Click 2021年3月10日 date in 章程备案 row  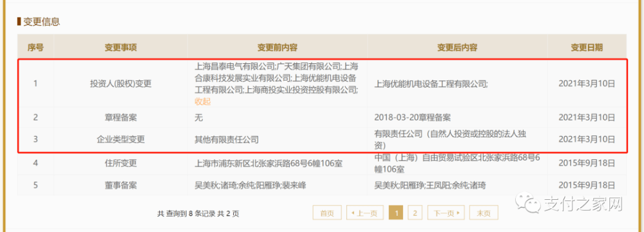(x=587, y=118)
